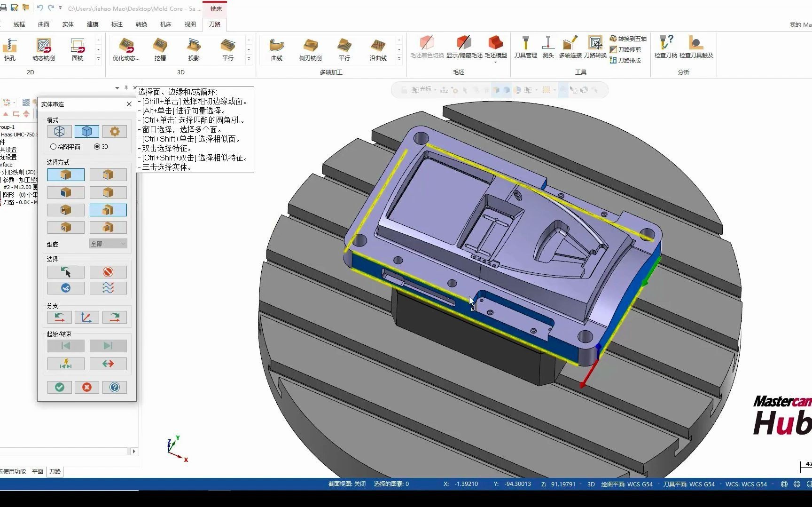
Task: Select the 3D radio button in dialog
Action: coord(97,146)
